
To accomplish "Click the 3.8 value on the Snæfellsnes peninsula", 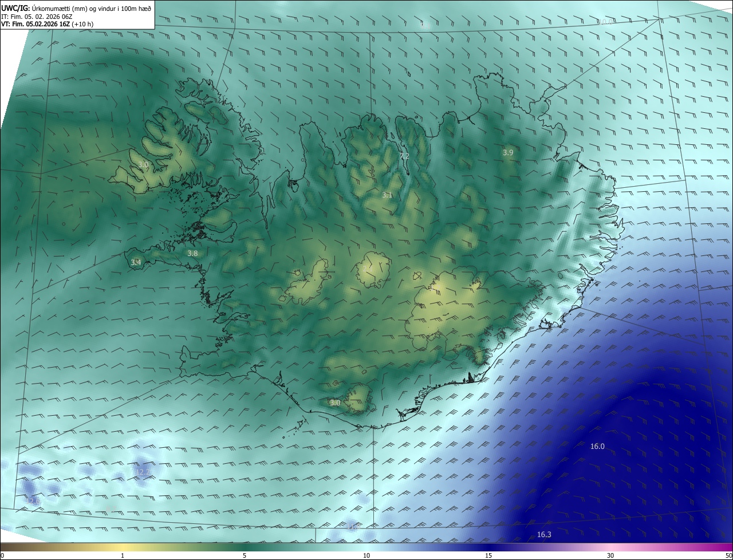I will (x=192, y=253).
